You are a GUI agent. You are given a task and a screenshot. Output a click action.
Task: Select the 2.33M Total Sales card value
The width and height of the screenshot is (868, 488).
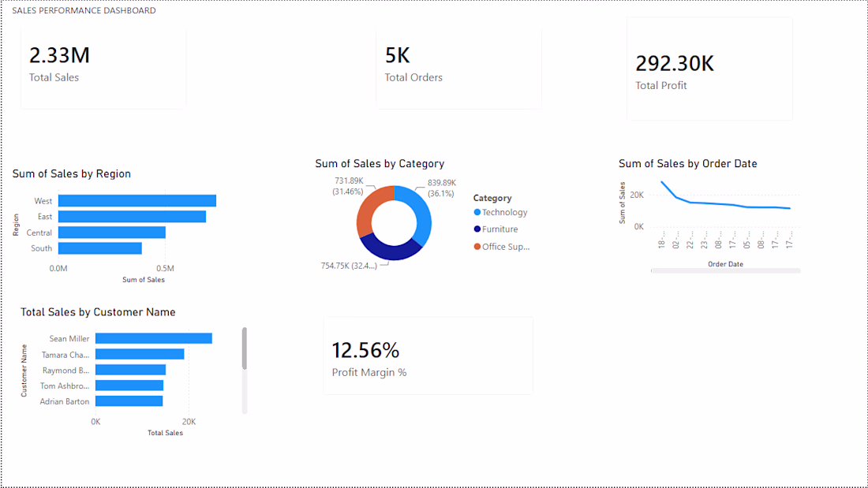[59, 55]
